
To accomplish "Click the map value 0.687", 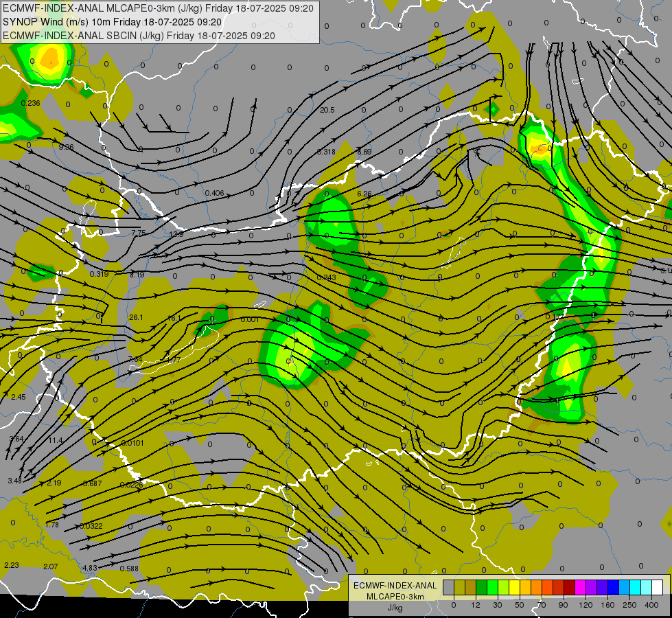I will pos(93,484).
